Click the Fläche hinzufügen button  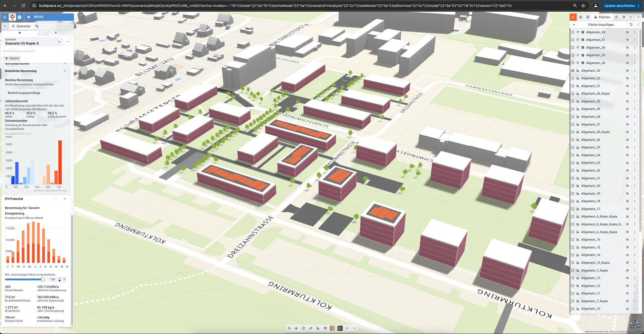tap(600, 25)
